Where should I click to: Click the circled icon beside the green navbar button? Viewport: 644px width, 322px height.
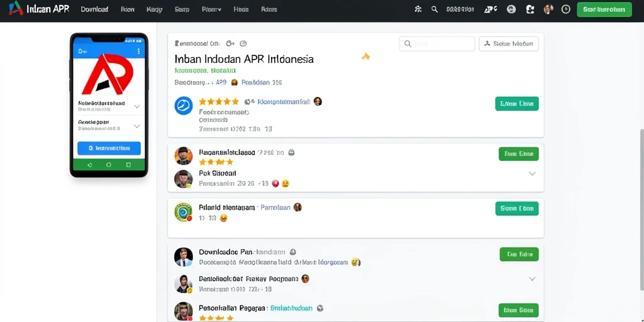(x=566, y=9)
